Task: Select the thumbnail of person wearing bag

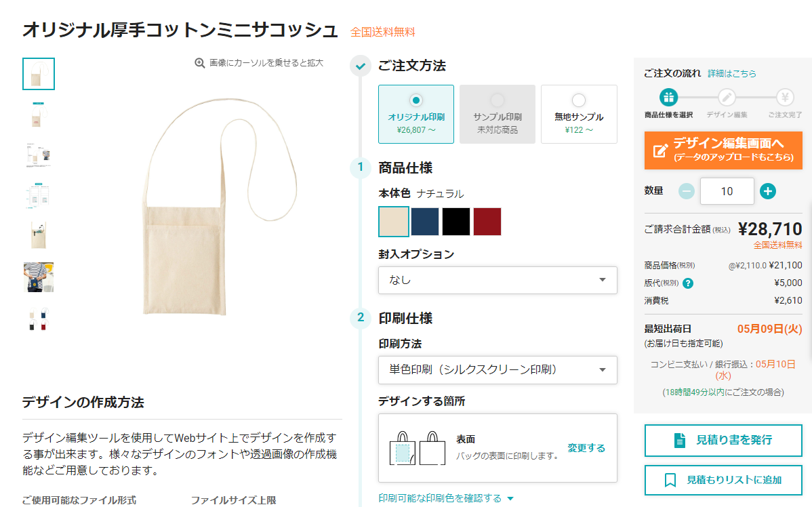Action: point(39,277)
